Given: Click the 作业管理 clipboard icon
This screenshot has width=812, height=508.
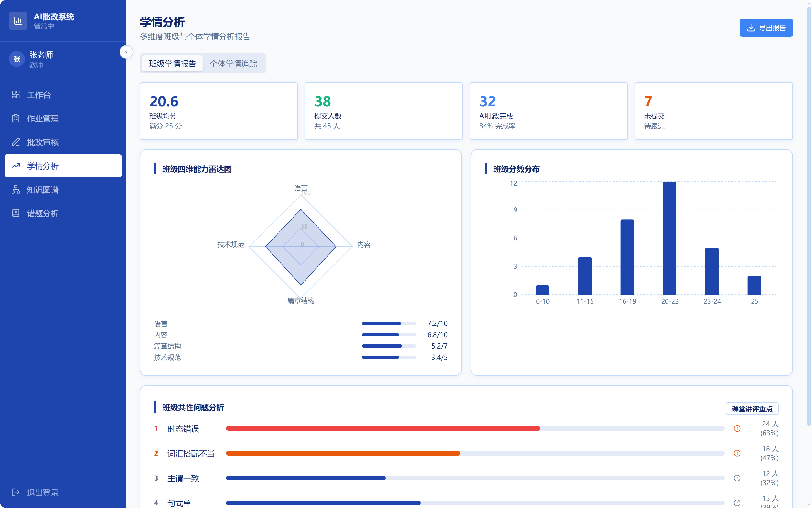Looking at the screenshot, I should point(16,118).
